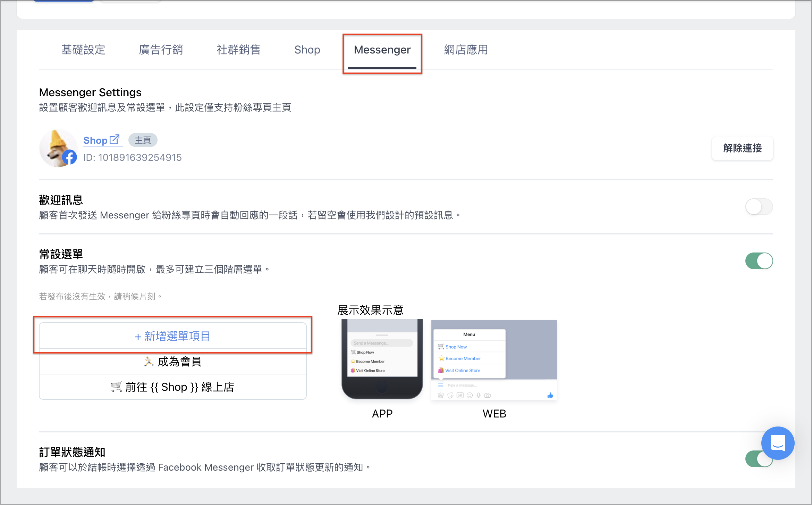Turn off the 訂單狀態通知 notification toggle
The image size is (812, 505).
pos(759,459)
